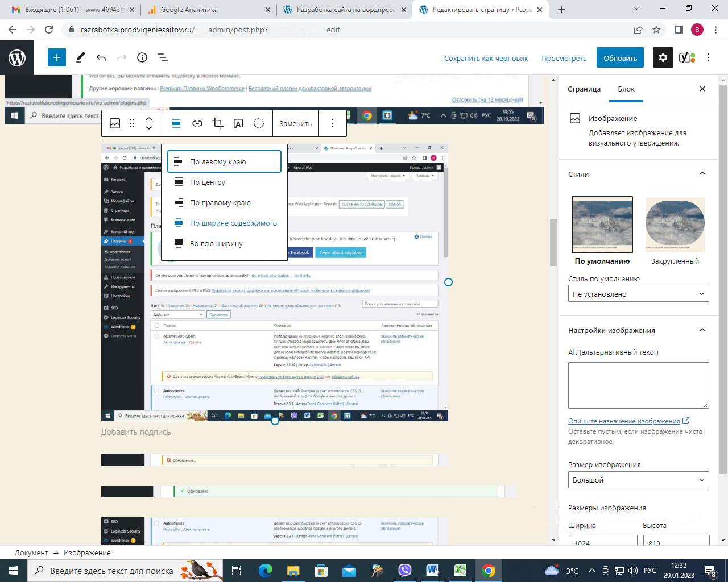The height and width of the screenshot is (582, 728).
Task: Click the insert link icon in block toolbar
Action: click(197, 123)
